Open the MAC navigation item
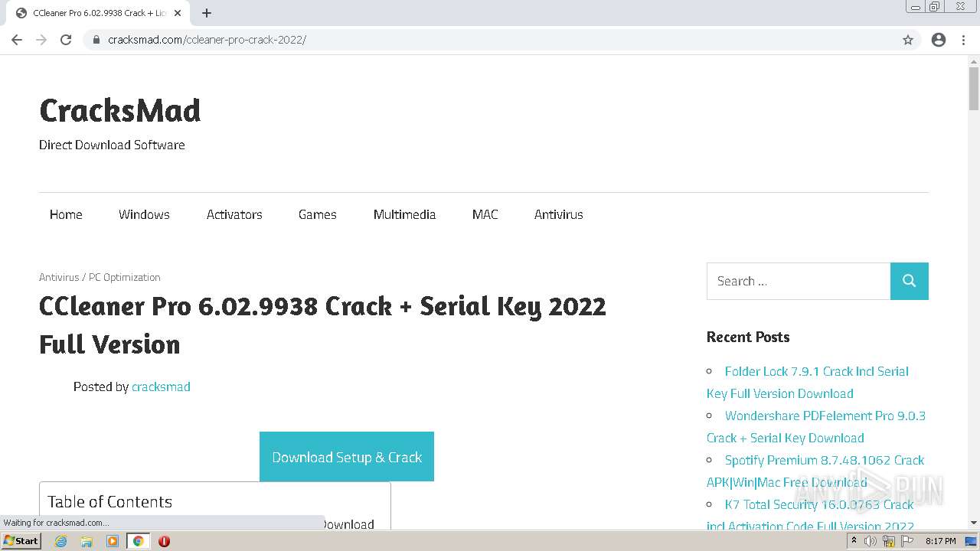 pyautogui.click(x=485, y=214)
